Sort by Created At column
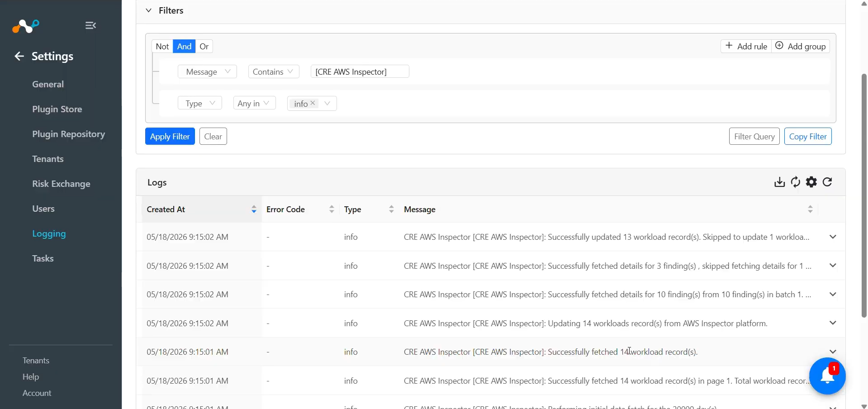The width and height of the screenshot is (868, 409). 254,209
